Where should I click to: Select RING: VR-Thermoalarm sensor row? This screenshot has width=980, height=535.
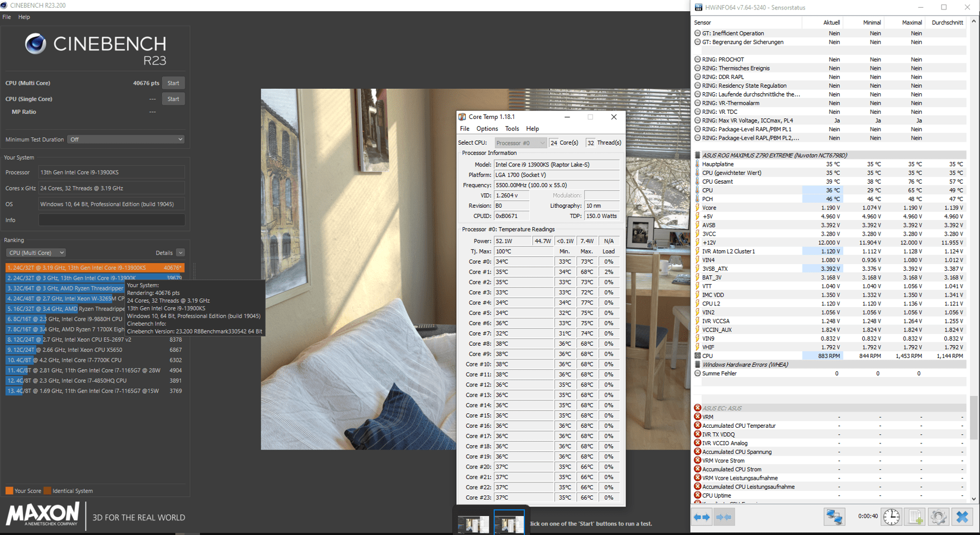830,103
